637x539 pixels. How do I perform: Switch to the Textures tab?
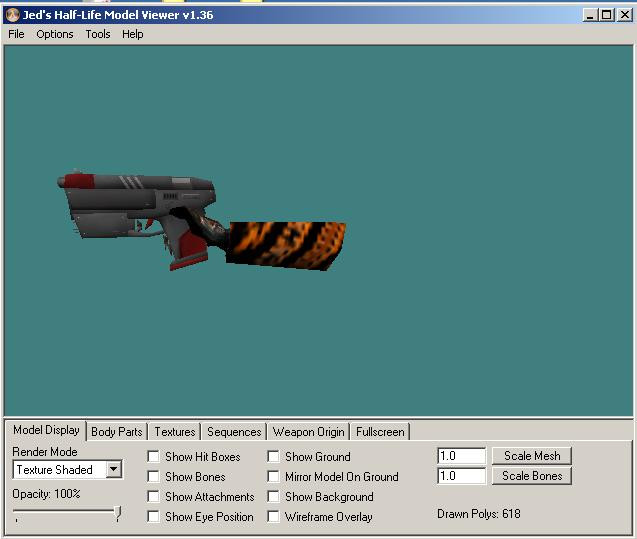tap(175, 432)
